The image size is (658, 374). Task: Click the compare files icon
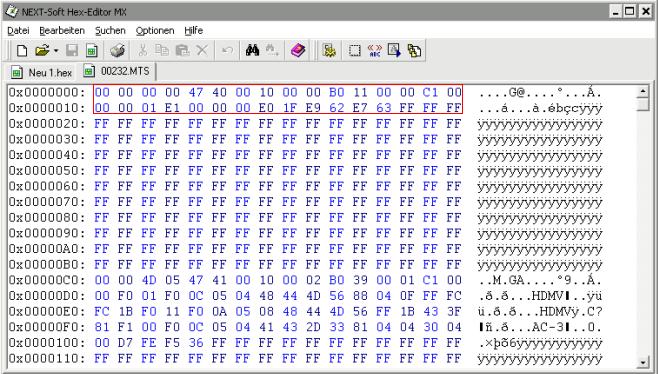click(414, 51)
